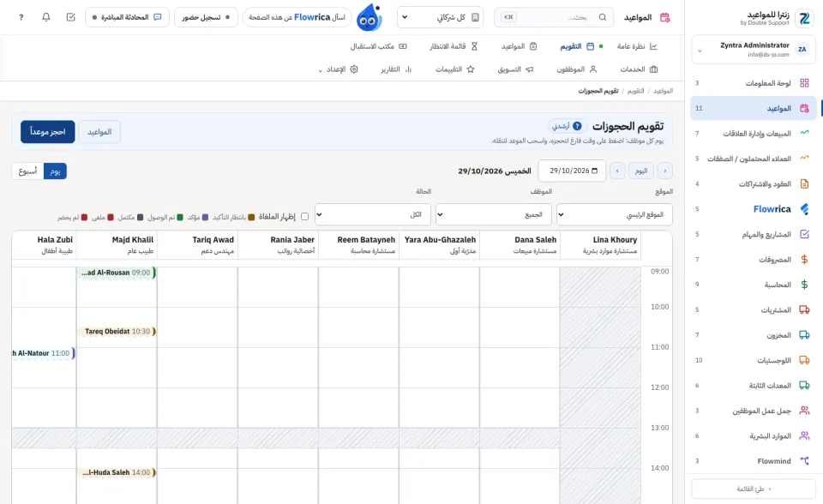Click the Flowmind sidebar icon
823x504 pixels.
click(804, 461)
